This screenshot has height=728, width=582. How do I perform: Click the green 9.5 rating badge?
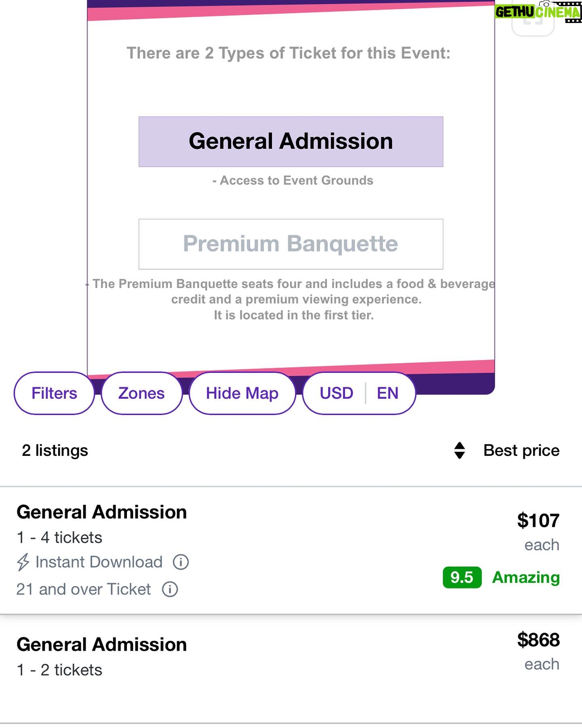pyautogui.click(x=462, y=578)
